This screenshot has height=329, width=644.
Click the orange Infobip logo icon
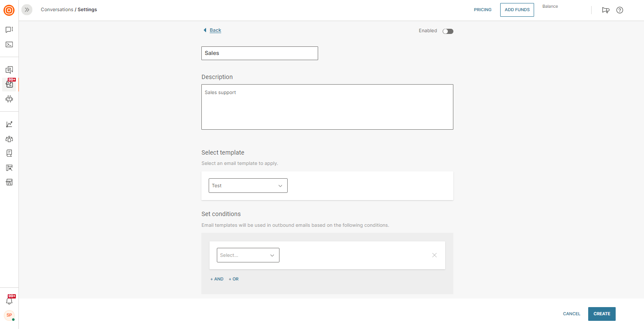click(x=9, y=10)
